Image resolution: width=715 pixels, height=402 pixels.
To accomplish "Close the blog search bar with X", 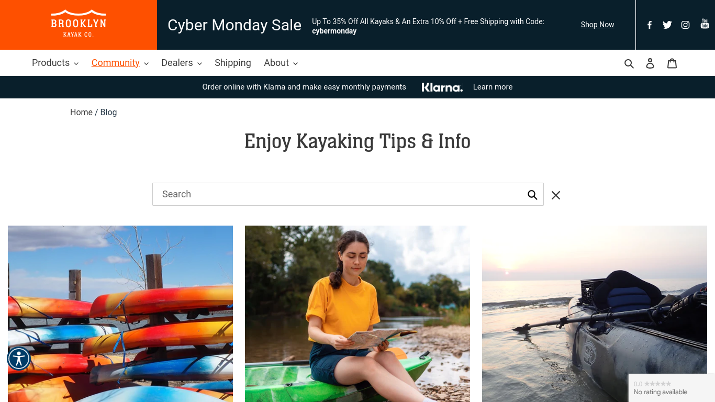I will tap(555, 195).
